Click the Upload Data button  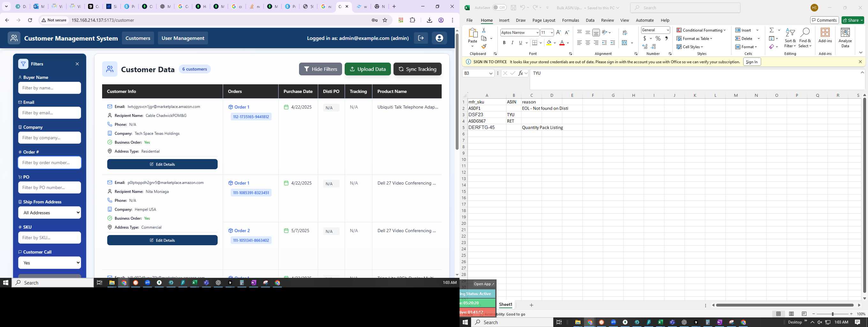368,69
